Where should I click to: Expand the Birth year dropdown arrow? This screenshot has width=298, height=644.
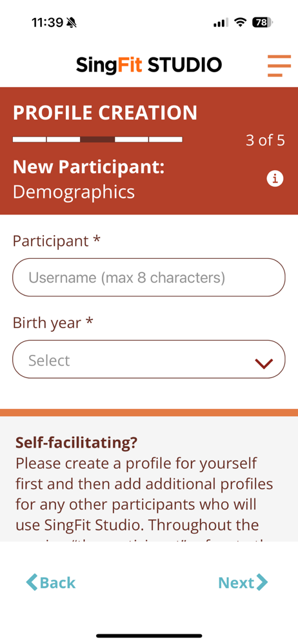(264, 363)
